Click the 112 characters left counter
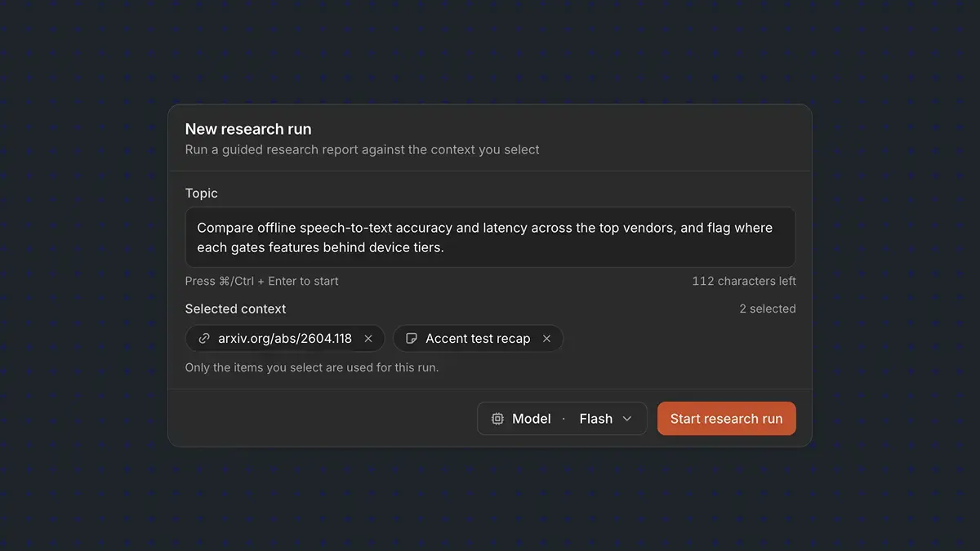980x551 pixels. pyautogui.click(x=744, y=281)
